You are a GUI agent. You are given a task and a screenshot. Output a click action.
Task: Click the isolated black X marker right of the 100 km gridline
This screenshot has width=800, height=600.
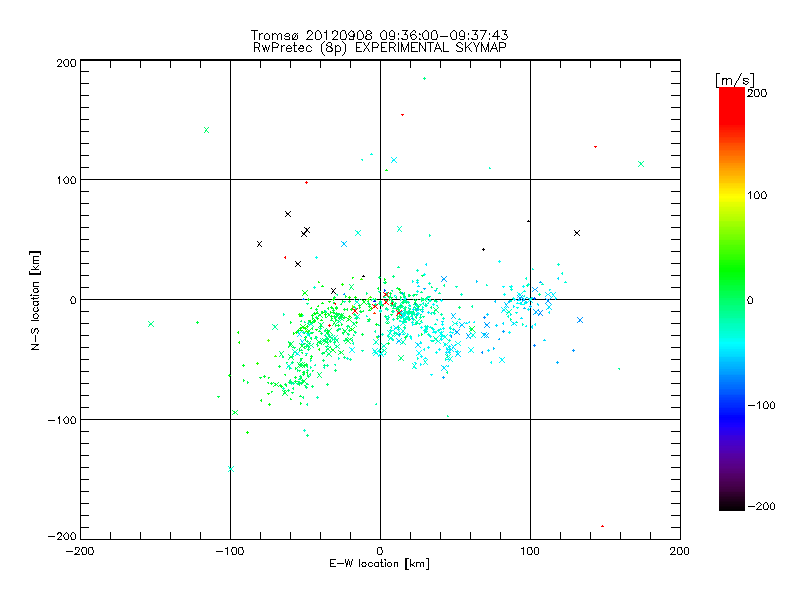(577, 233)
